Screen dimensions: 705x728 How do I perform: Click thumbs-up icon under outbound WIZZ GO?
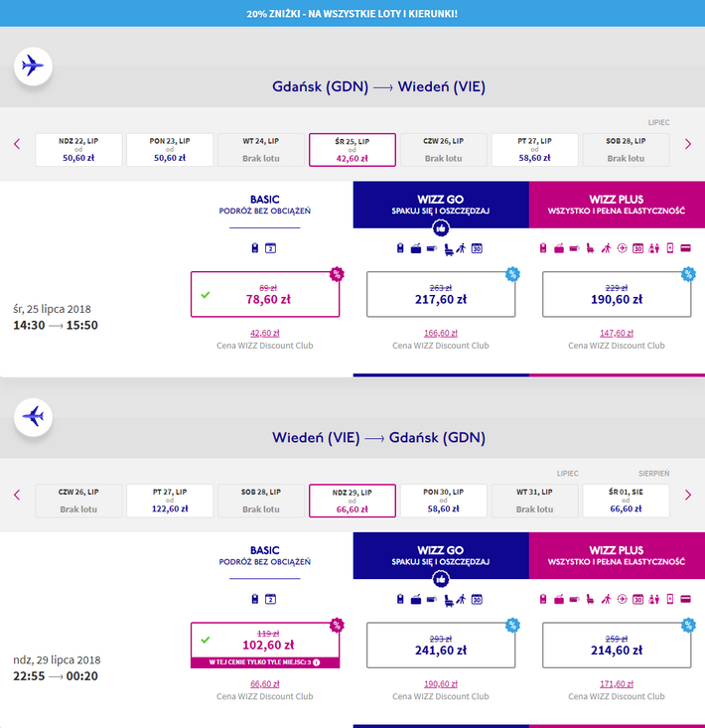coord(441,226)
